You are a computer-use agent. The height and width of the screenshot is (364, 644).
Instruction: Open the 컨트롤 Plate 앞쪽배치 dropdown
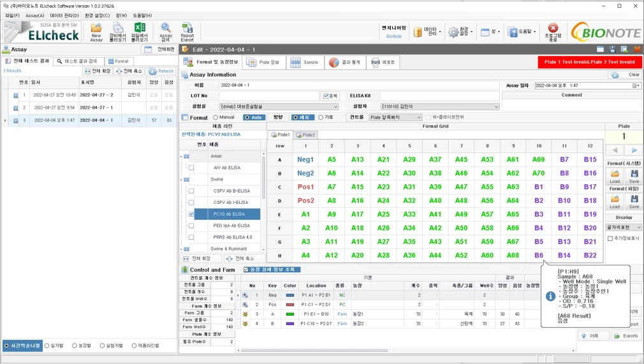click(395, 117)
